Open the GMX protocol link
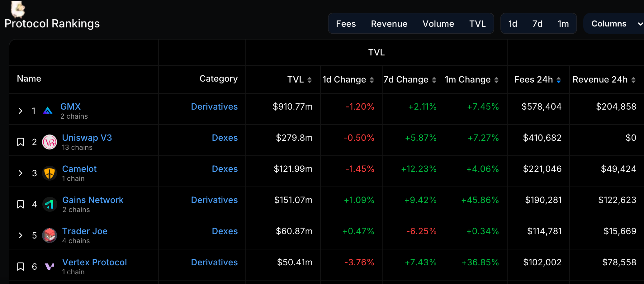 coord(70,107)
